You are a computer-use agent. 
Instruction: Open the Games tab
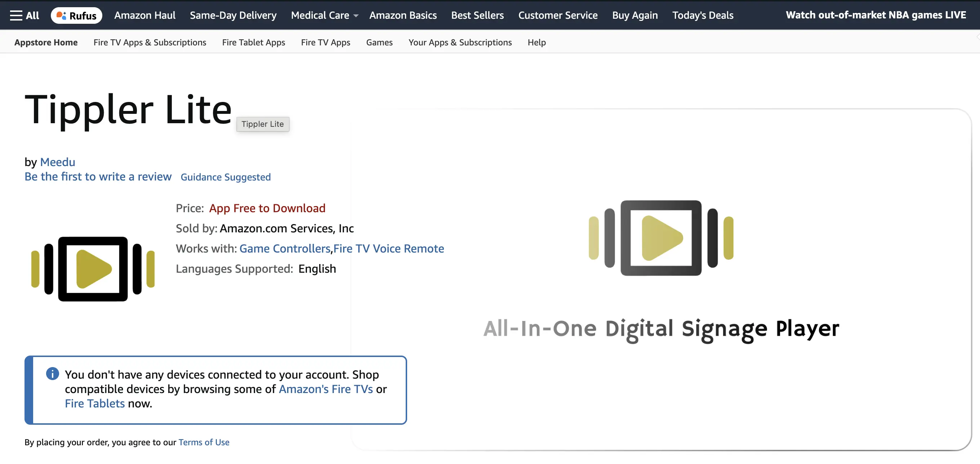click(379, 42)
